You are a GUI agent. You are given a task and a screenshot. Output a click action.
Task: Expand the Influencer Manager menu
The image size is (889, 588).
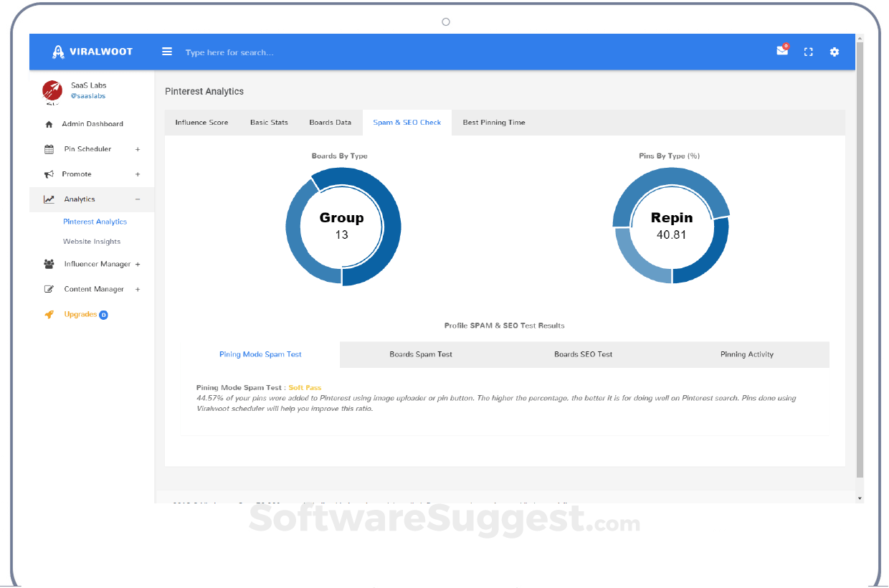pos(138,264)
